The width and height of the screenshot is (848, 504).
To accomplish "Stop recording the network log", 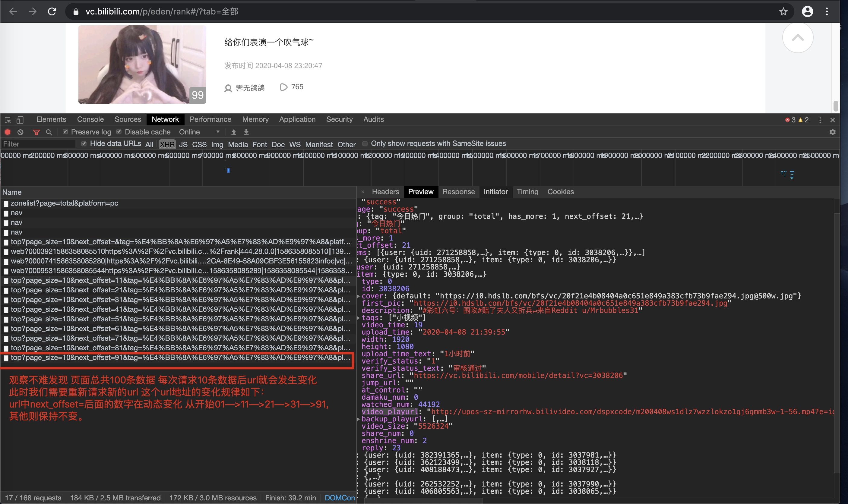I will coord(8,132).
